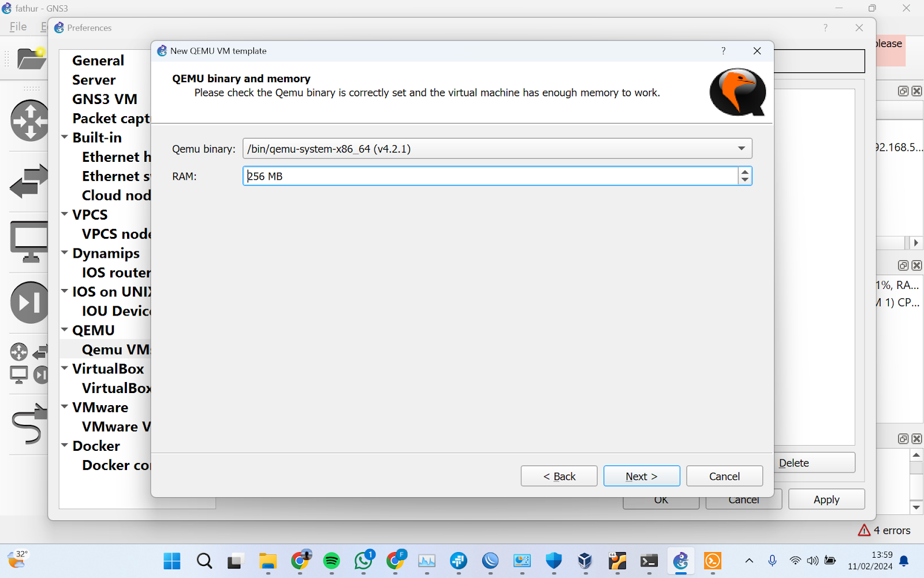The width and height of the screenshot is (924, 578).
Task: Select IOS routers preferences page
Action: pyautogui.click(x=116, y=272)
